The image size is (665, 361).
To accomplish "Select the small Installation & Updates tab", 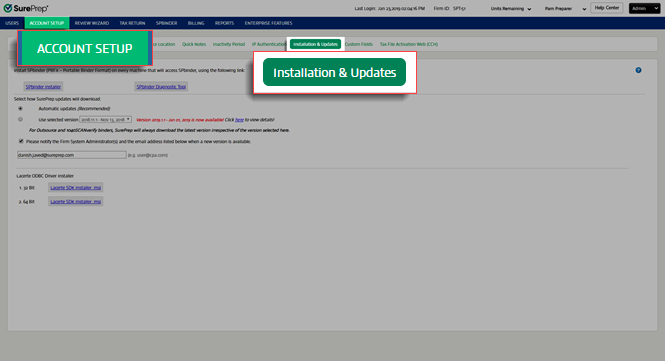I will pos(316,44).
